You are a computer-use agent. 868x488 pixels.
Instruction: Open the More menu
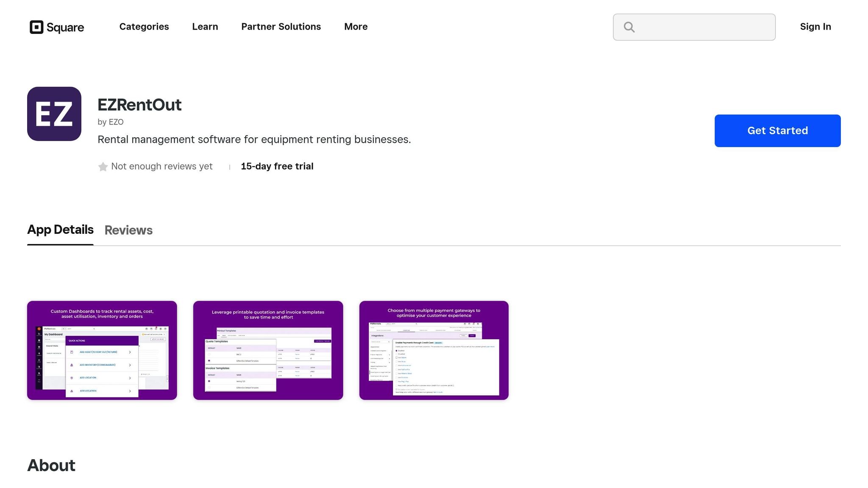pos(356,27)
